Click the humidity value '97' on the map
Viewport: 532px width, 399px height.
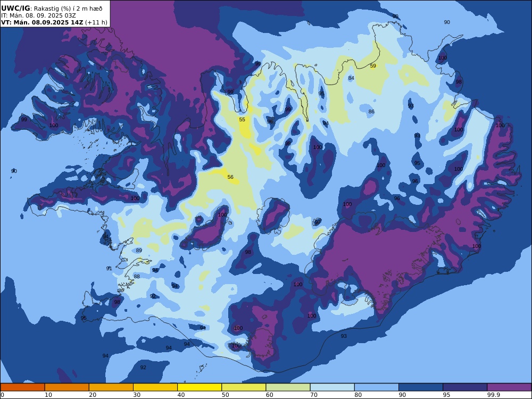(318, 222)
